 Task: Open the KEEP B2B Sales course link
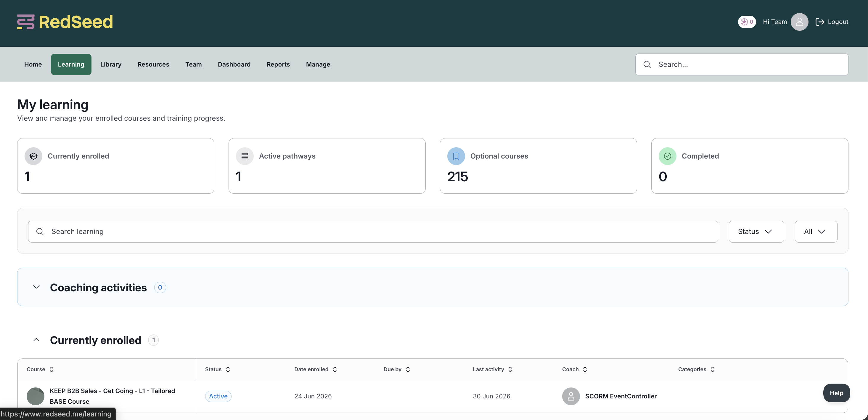pyautogui.click(x=112, y=396)
